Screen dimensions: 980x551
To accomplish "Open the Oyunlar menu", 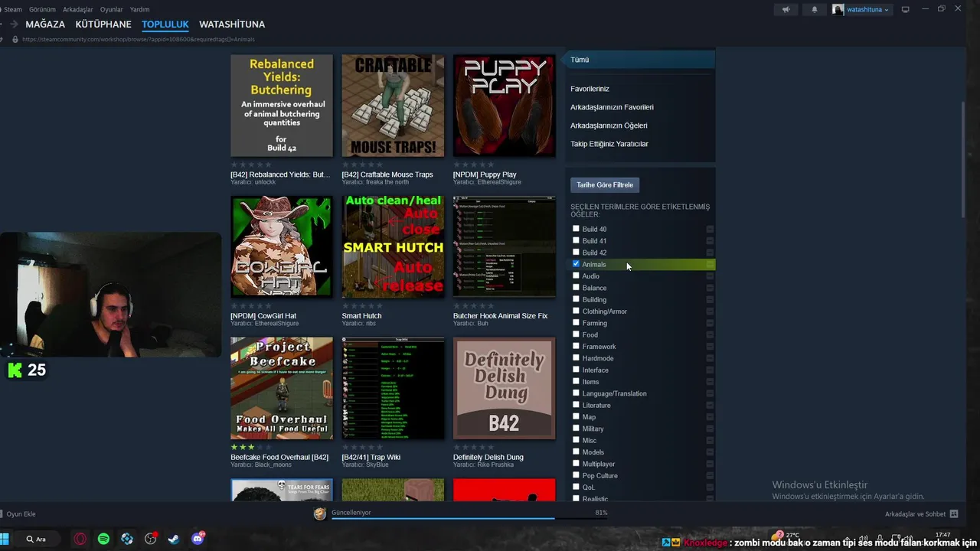I will click(x=111, y=9).
